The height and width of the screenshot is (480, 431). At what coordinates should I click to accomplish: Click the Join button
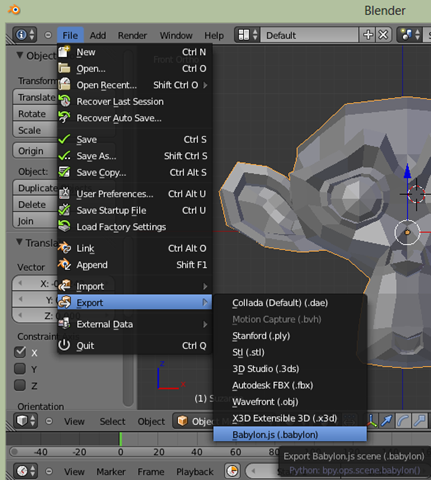click(35, 221)
